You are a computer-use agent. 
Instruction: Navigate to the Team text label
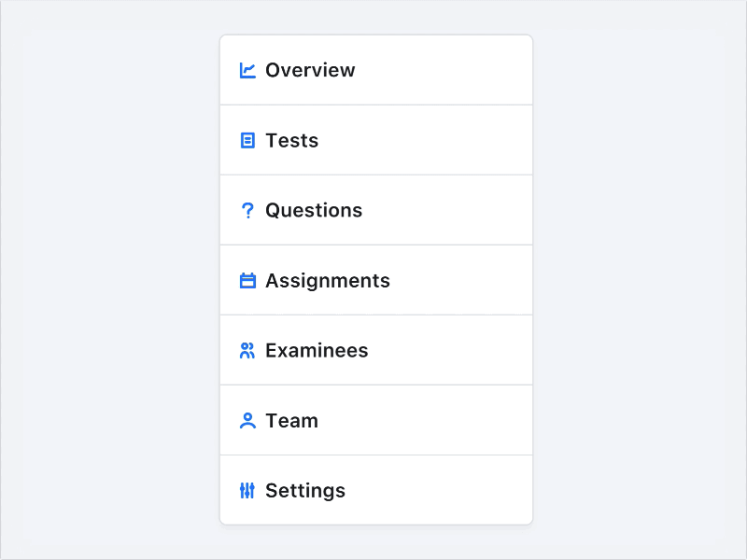point(291,421)
